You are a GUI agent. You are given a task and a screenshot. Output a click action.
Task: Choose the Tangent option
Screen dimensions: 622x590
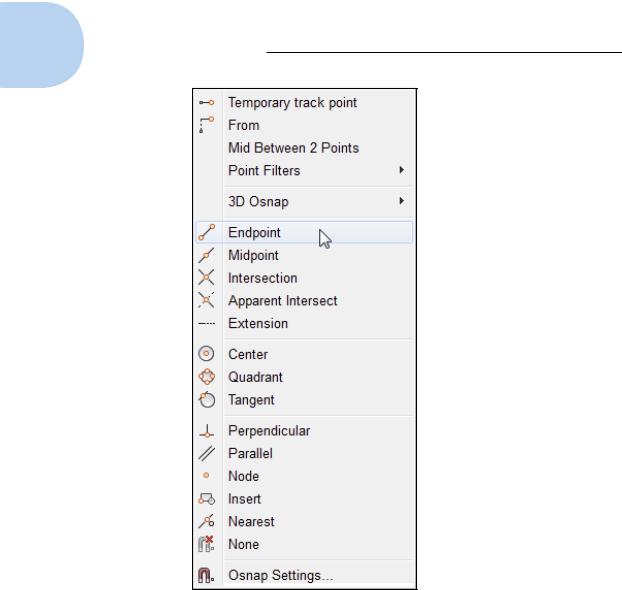(x=304, y=400)
